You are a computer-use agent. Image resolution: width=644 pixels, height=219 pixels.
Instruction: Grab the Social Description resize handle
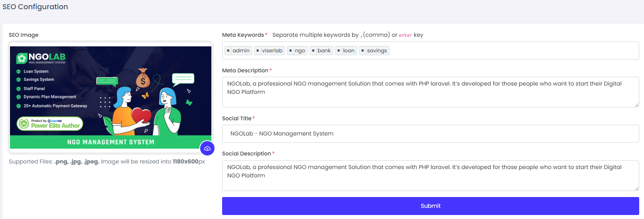pyautogui.click(x=636, y=189)
